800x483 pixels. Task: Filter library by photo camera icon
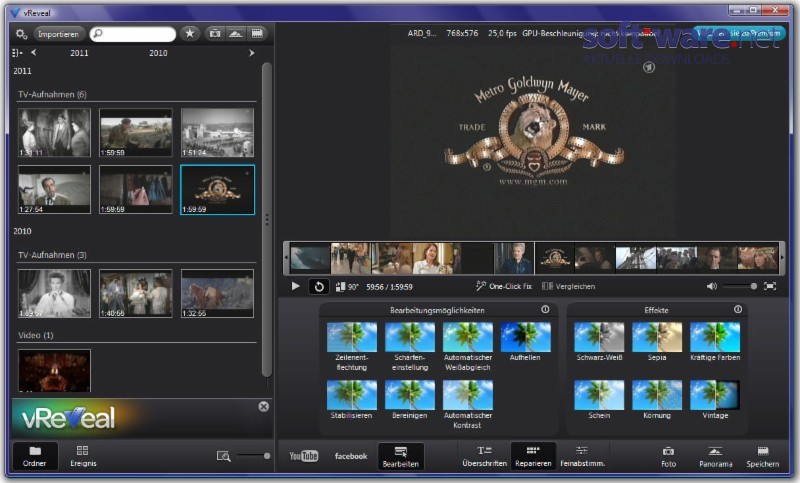click(x=215, y=34)
